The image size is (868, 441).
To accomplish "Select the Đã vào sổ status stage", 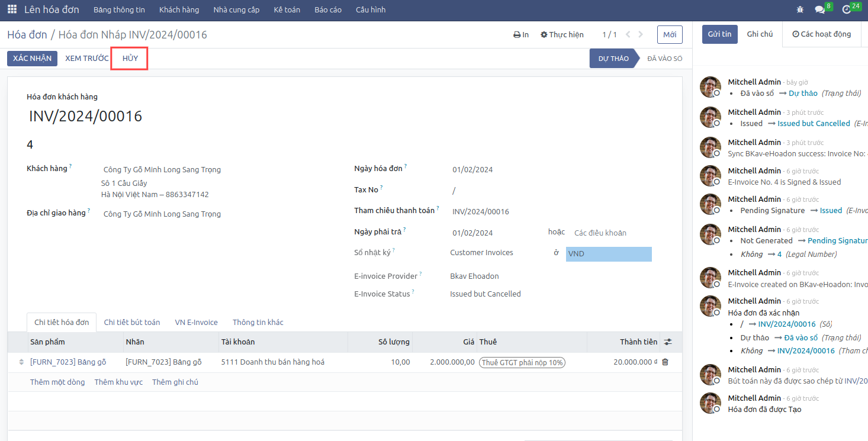I will [x=664, y=59].
